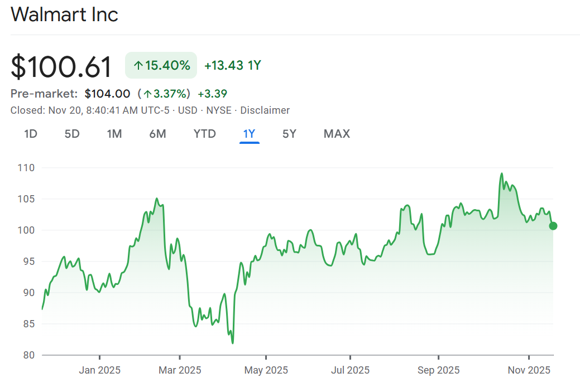
Task: Click the $104.00 pre-market price
Action: (107, 94)
